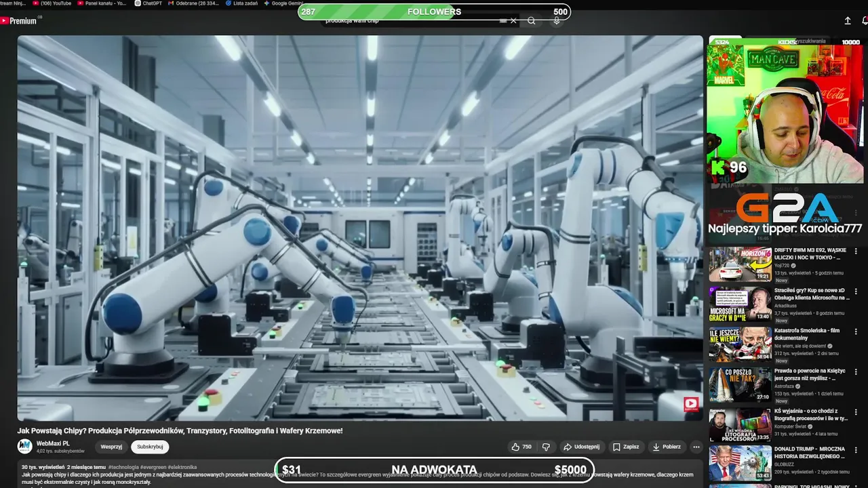Viewport: 868px width, 488px height.
Task: Click the voice search microphone icon
Action: [x=557, y=21]
